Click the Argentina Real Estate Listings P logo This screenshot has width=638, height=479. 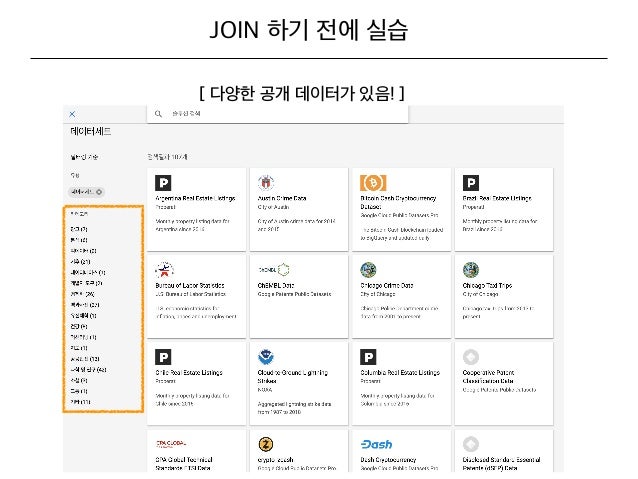click(163, 183)
